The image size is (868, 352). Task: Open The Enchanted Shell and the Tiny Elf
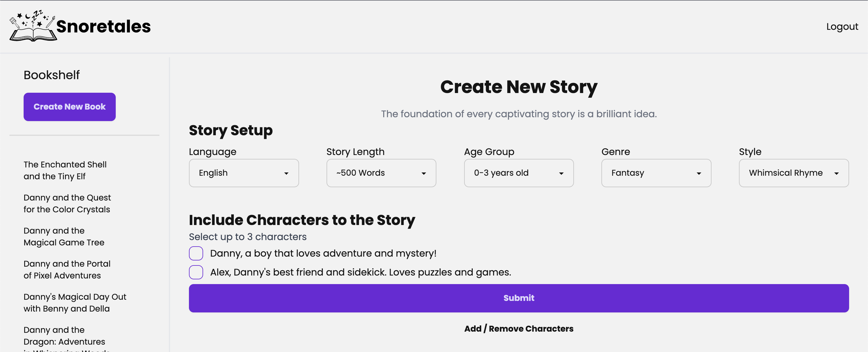click(x=65, y=170)
